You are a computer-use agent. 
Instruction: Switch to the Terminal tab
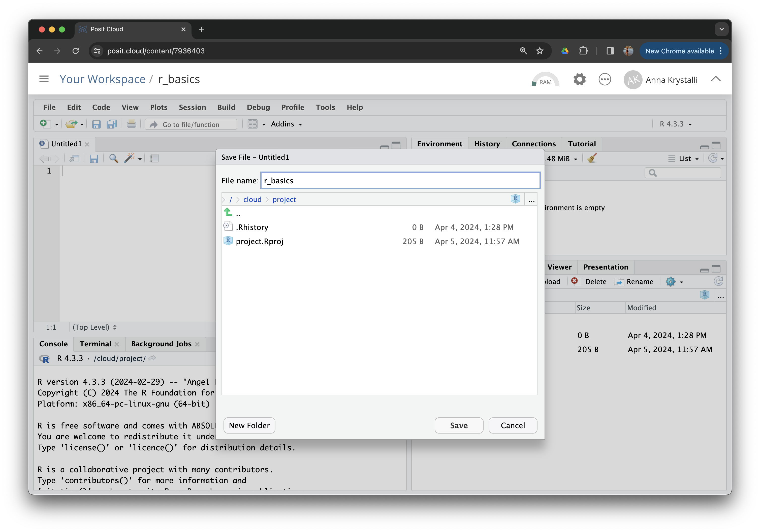click(x=95, y=344)
